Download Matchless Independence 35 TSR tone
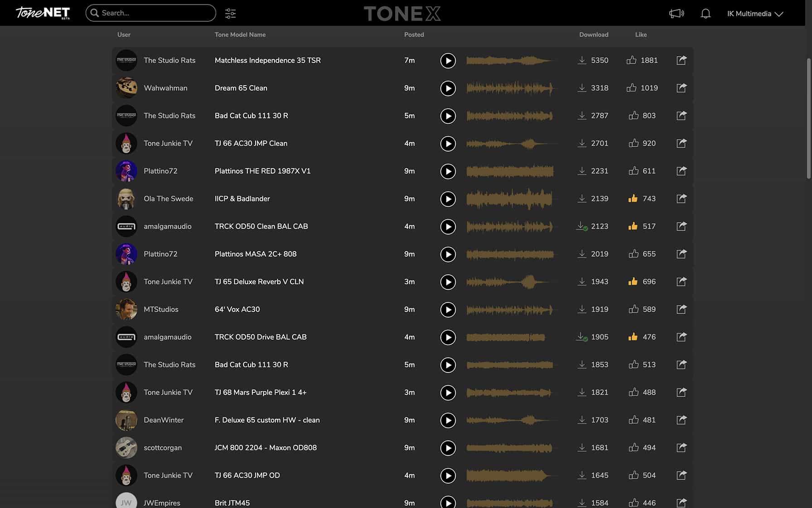 [x=582, y=60]
